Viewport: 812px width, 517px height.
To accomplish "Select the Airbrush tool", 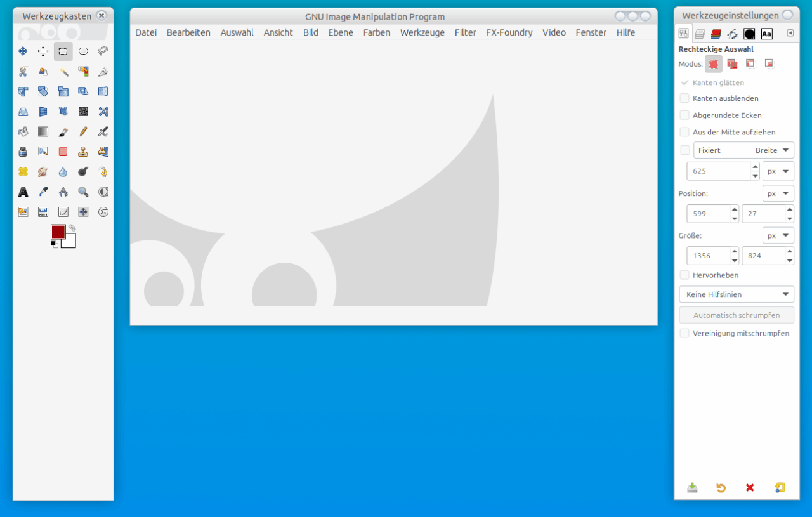I will coord(103,132).
